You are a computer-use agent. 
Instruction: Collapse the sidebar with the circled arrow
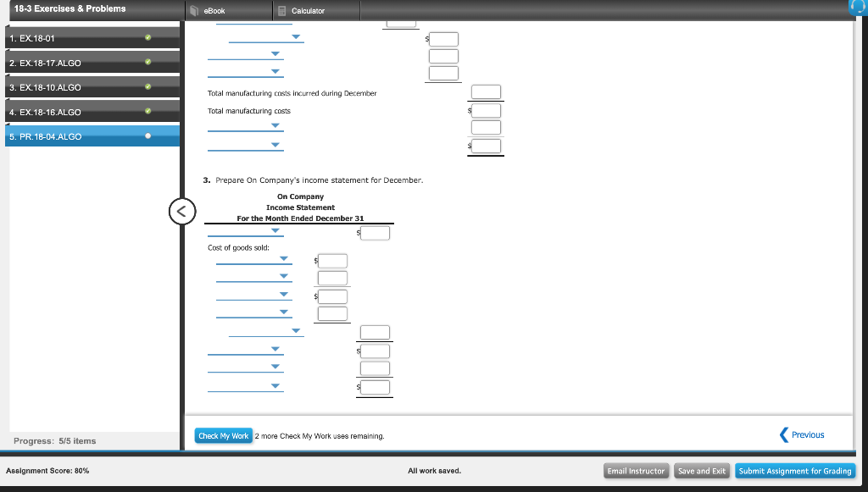182,211
